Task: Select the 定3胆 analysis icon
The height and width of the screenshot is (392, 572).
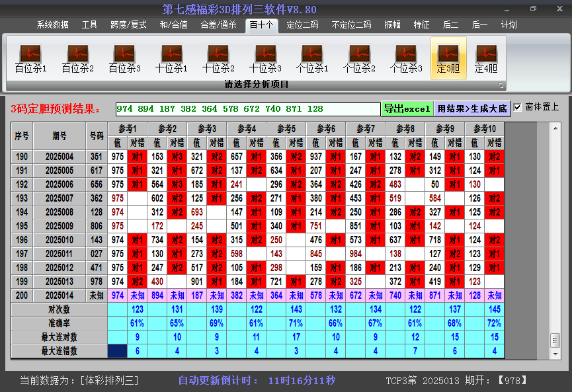Action: [x=448, y=58]
